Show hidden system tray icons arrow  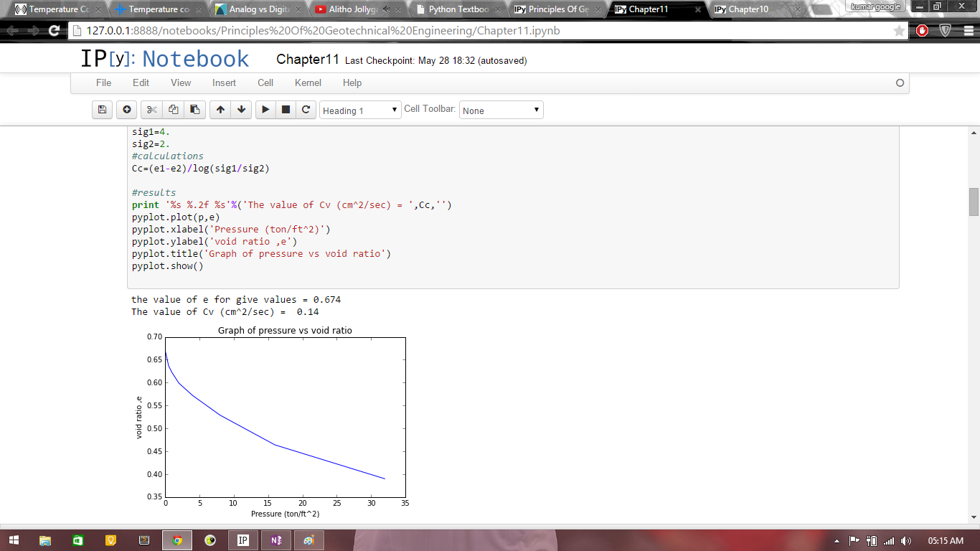point(837,540)
